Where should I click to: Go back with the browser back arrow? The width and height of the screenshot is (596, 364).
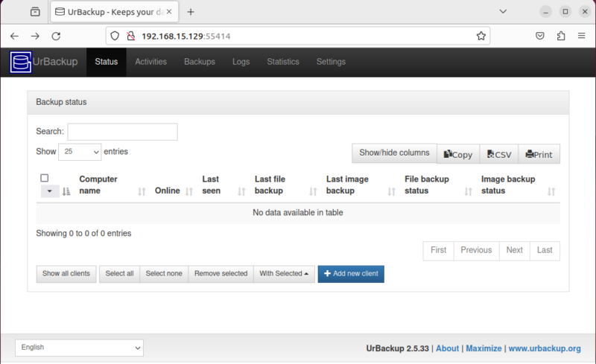coord(14,36)
